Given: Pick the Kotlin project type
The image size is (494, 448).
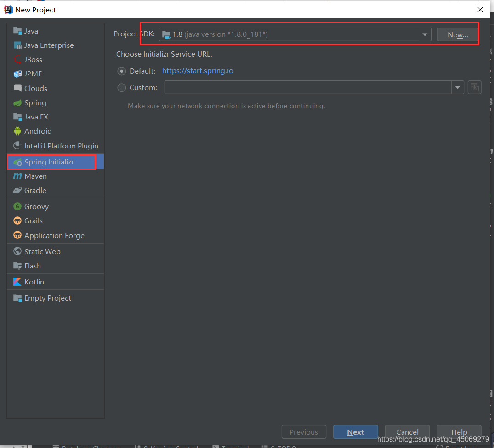Looking at the screenshot, I should (56, 282).
